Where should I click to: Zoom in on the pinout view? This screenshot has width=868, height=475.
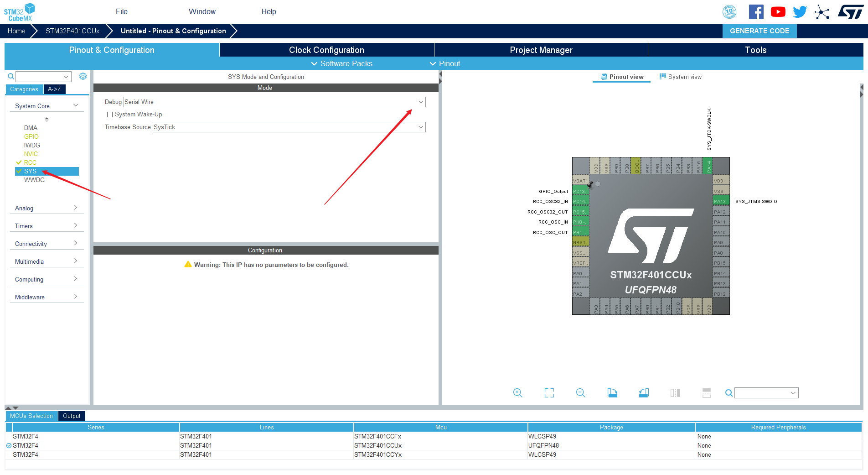coord(517,393)
